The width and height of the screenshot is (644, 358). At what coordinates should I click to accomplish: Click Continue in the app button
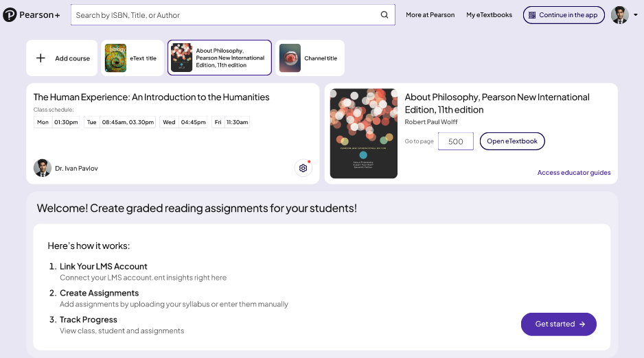(x=564, y=15)
